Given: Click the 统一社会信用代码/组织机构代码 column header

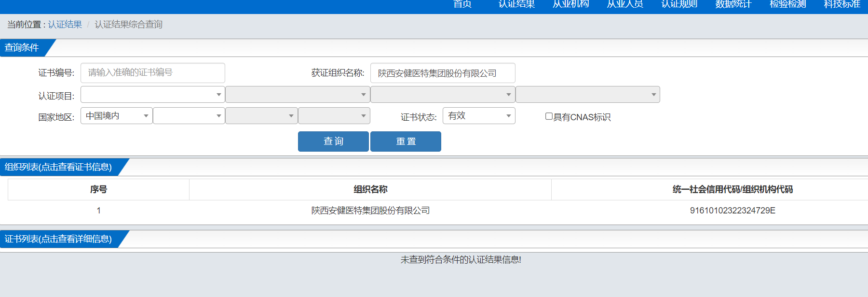Looking at the screenshot, I should coord(732,189).
